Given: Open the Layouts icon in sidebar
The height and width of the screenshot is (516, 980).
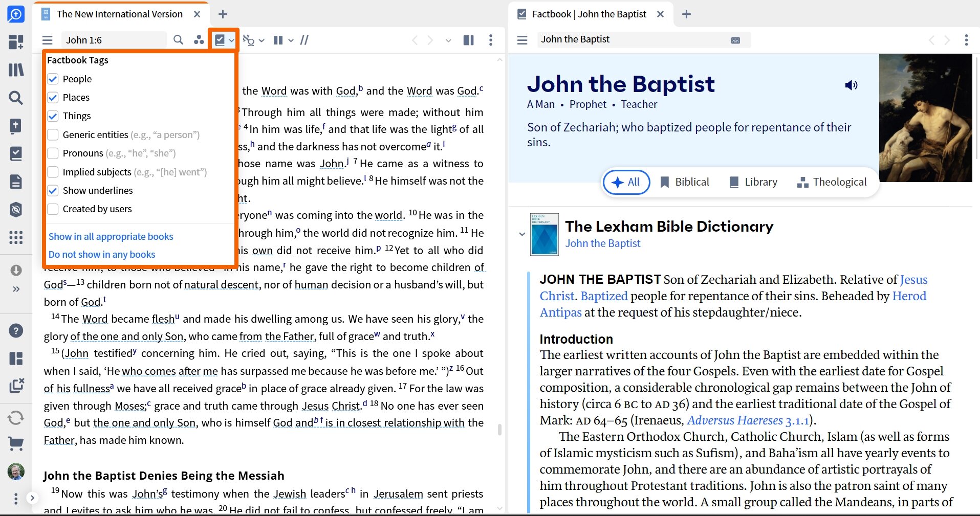Looking at the screenshot, I should coord(16,358).
